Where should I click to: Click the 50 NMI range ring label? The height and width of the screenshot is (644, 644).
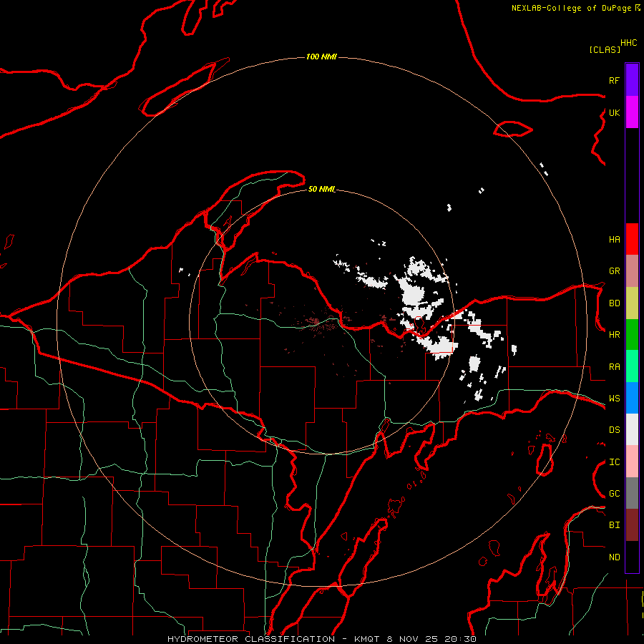click(x=321, y=189)
